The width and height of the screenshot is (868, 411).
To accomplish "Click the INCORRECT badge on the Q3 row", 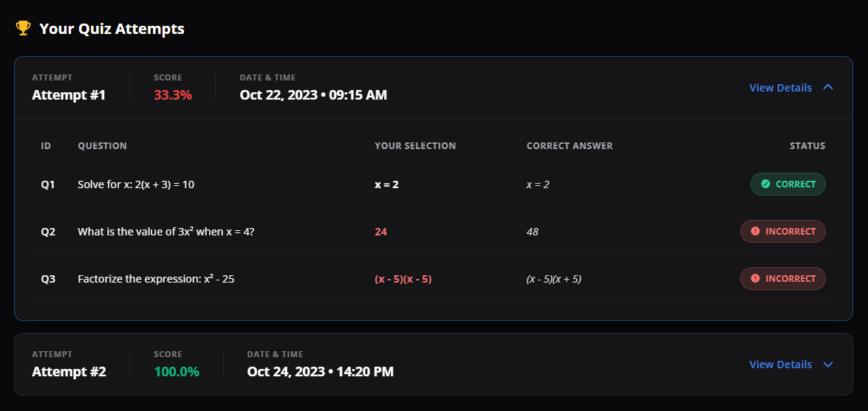I will [782, 279].
